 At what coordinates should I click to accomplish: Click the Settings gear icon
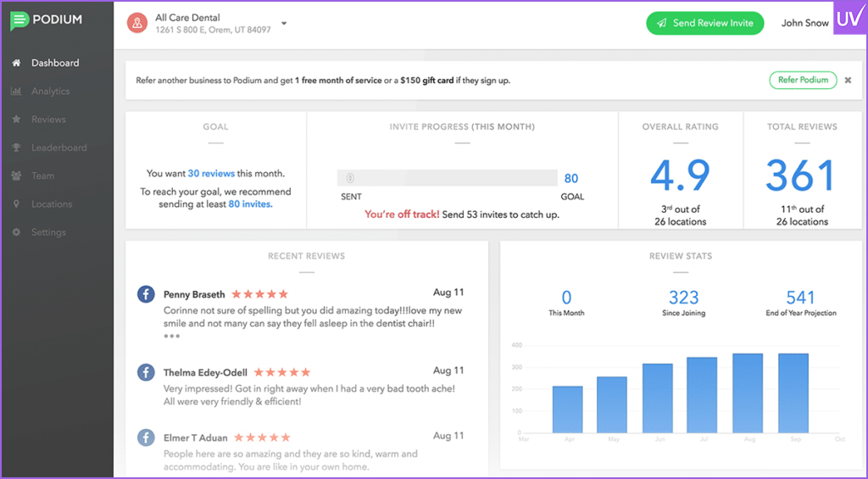pos(17,232)
